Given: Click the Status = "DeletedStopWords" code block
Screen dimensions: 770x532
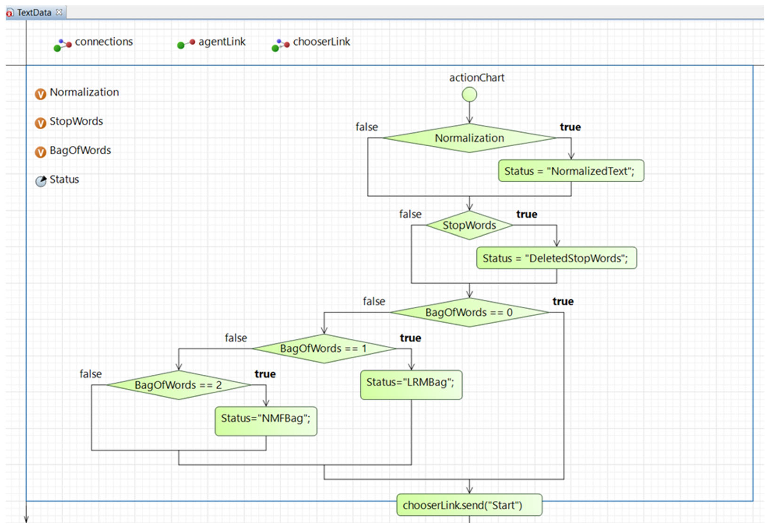Looking at the screenshot, I should [556, 258].
